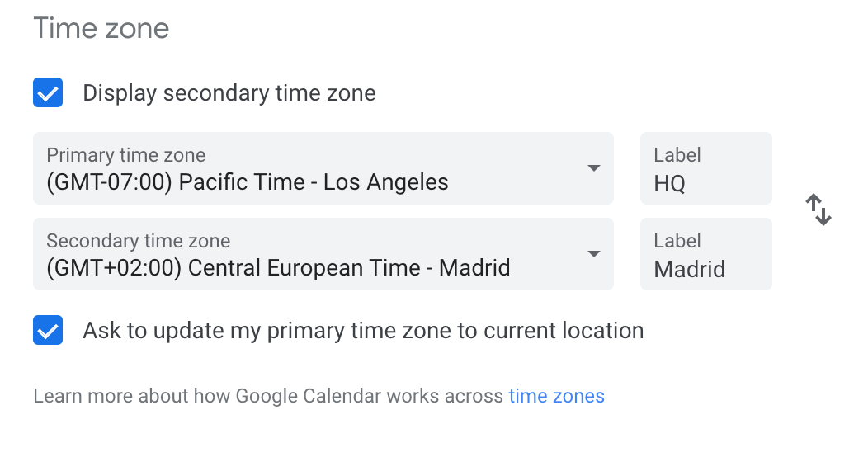868x457 pixels.
Task: Edit the Madrid label field
Action: point(705,254)
